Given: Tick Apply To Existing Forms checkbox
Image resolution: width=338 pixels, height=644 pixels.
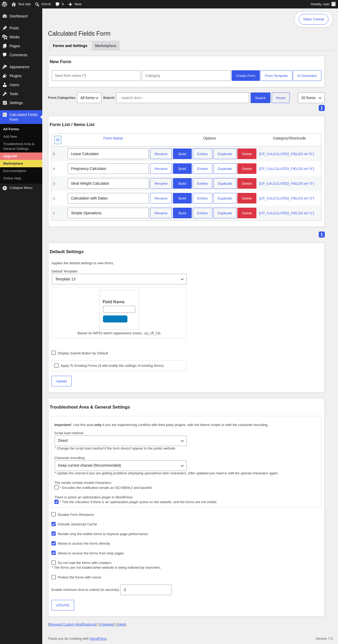Looking at the screenshot, I should [x=57, y=365].
